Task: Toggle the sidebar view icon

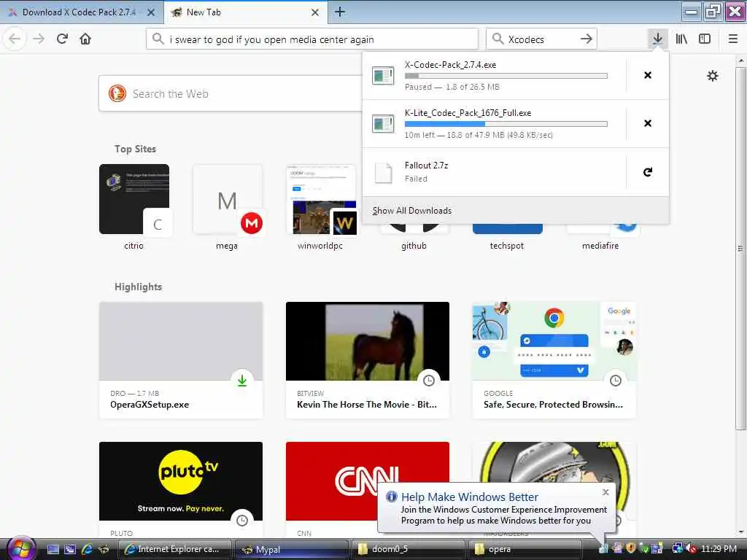Action: [x=705, y=39]
